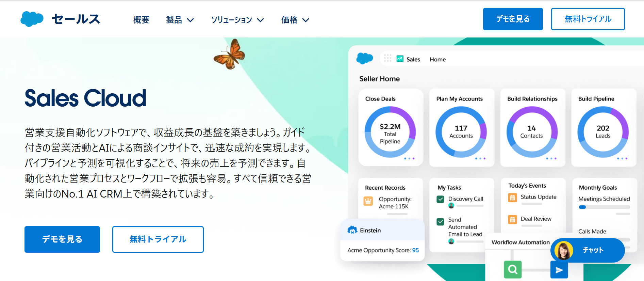The image size is (644, 281).
Task: Expand the ソリューション dropdown menu
Action: (x=237, y=20)
